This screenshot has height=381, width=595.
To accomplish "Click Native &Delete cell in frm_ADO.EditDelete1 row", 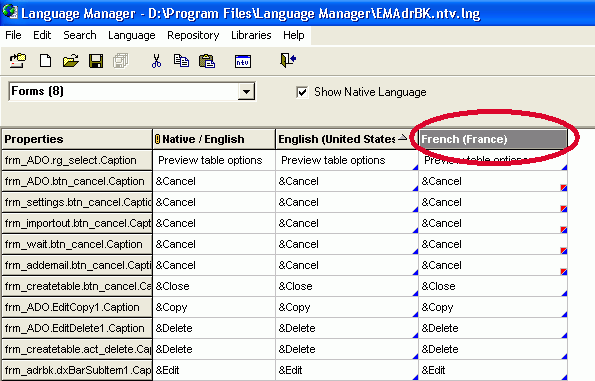I will click(214, 328).
